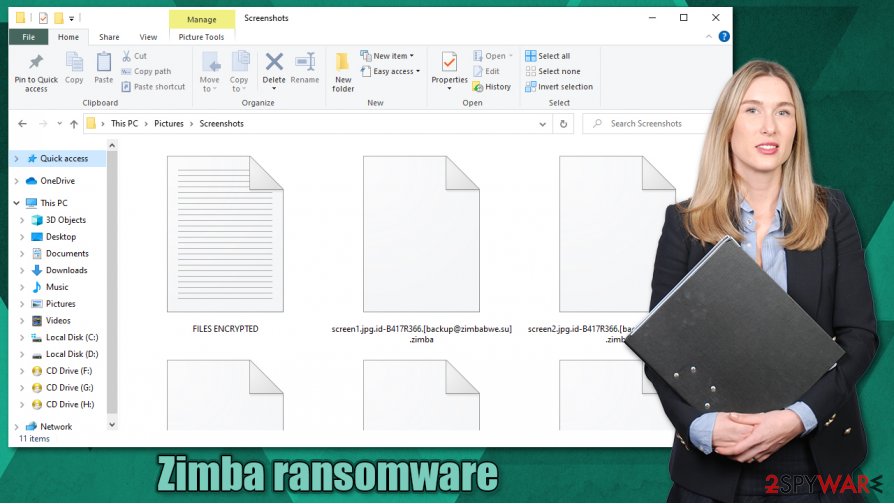Show recent locations dropdown arrow
894x504 pixels.
tap(59, 124)
